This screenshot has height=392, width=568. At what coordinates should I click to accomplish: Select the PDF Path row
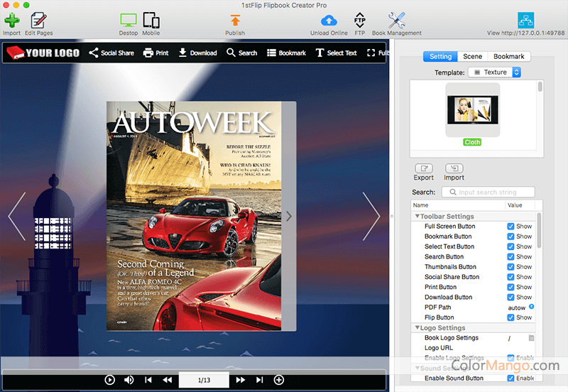(x=473, y=307)
